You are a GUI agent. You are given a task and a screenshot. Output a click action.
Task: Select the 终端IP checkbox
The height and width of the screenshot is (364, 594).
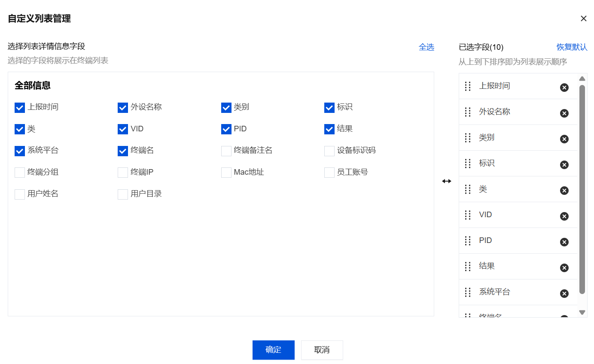[x=123, y=173]
